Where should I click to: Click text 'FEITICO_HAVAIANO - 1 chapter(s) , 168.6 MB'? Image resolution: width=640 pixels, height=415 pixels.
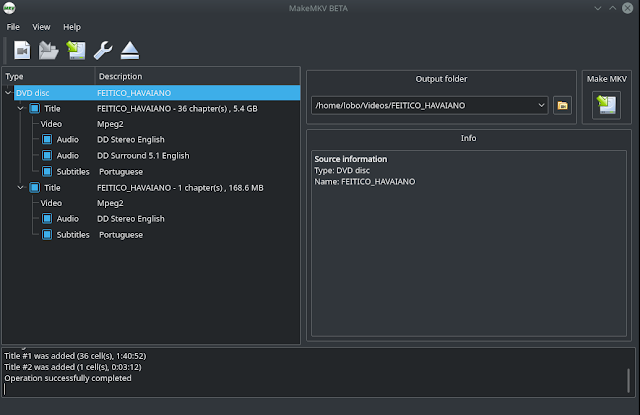(180, 188)
